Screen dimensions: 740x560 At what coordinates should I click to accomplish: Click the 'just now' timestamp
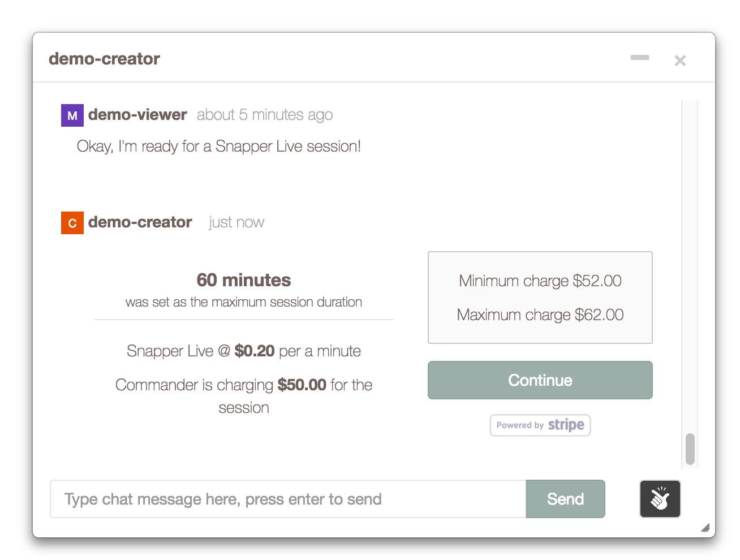click(x=236, y=222)
